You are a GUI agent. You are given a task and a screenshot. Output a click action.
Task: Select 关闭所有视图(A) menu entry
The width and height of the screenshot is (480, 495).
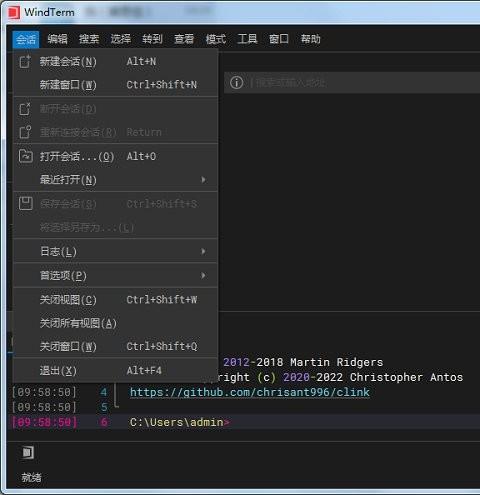(x=115, y=323)
